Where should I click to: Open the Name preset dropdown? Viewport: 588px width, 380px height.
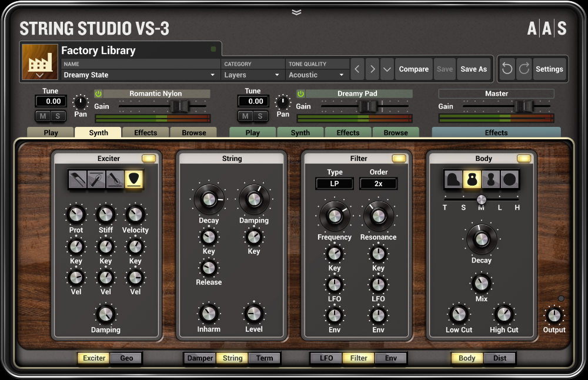point(138,75)
